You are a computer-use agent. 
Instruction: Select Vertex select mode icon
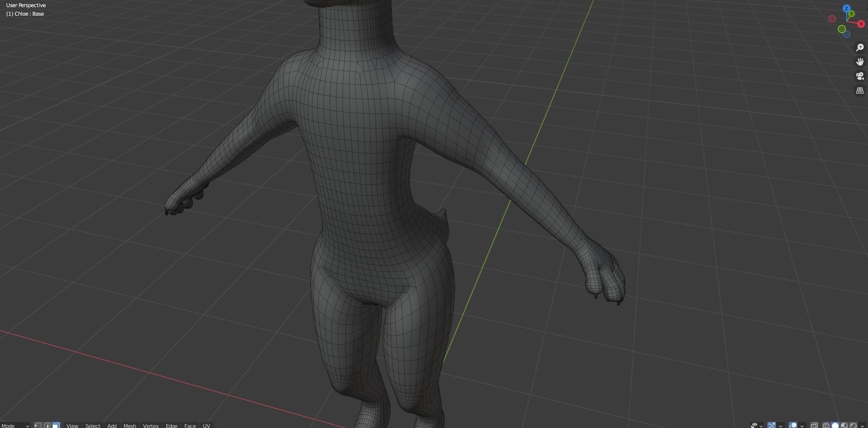(x=38, y=425)
